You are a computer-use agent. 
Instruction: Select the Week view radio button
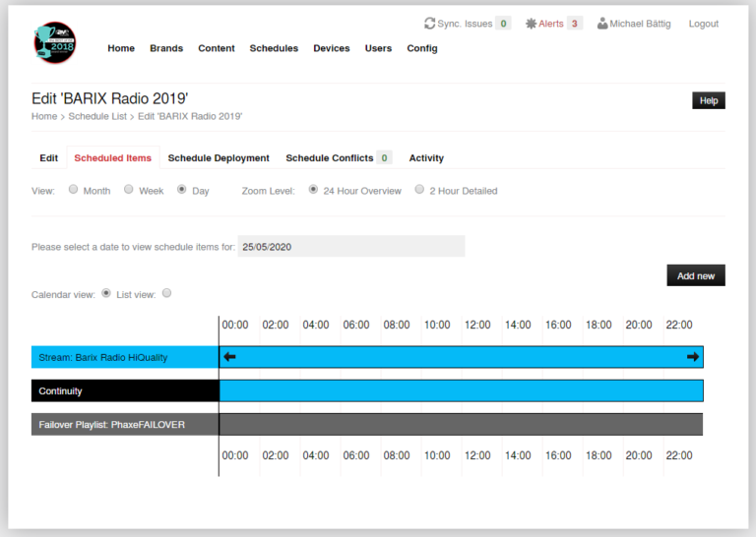[x=128, y=190]
